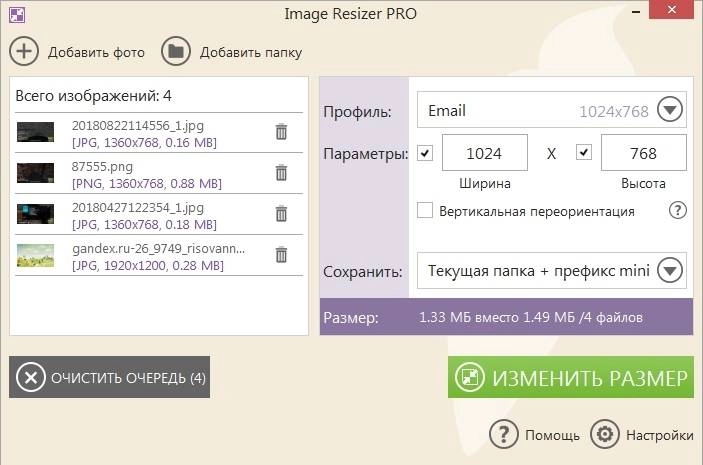Click the Сохранить: label
This screenshot has width=703, height=465.
(363, 272)
